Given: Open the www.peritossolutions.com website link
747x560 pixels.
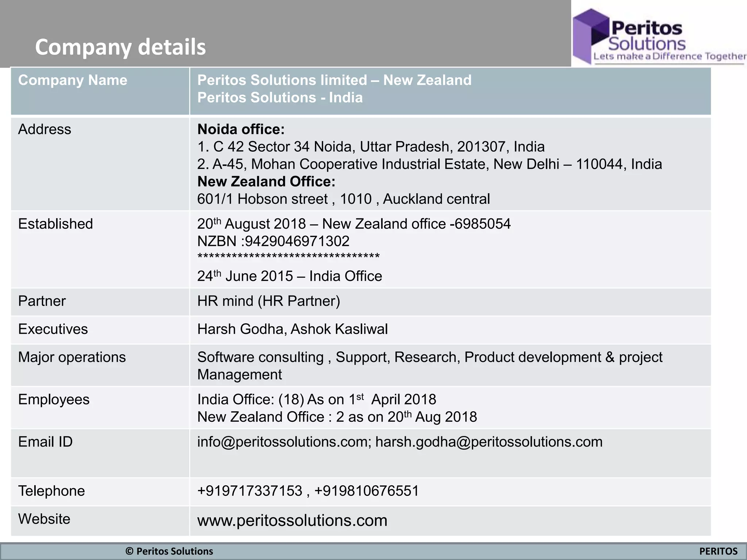Looking at the screenshot, I should [x=292, y=520].
